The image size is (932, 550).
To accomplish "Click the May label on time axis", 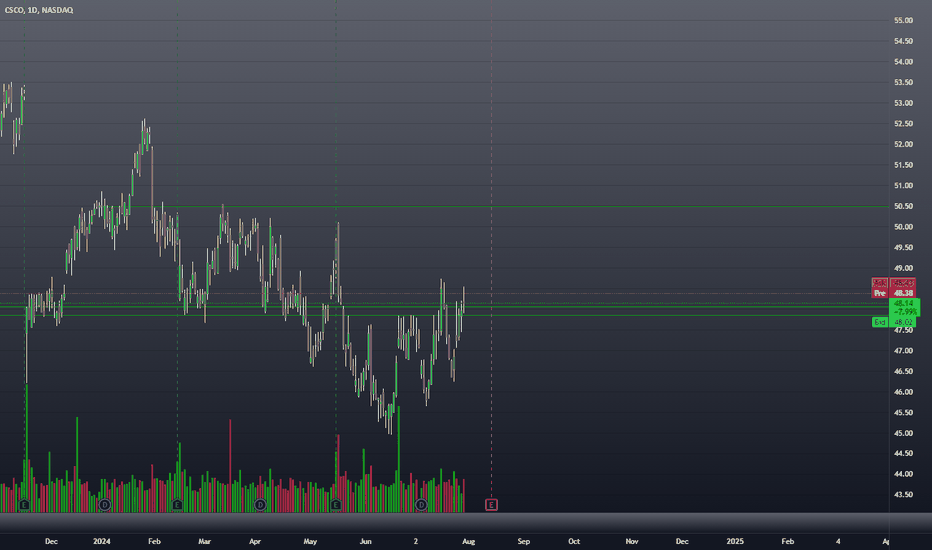I will 310,541.
